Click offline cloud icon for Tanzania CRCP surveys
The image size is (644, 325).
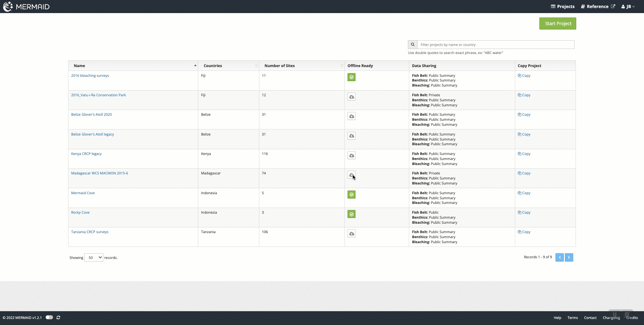coord(351,234)
